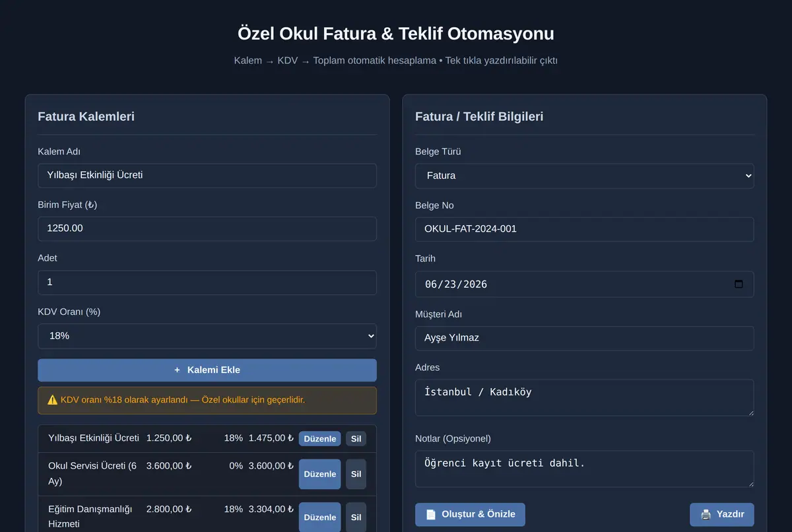
Task: Click the Kalemi Ekle button
Action: tap(207, 370)
